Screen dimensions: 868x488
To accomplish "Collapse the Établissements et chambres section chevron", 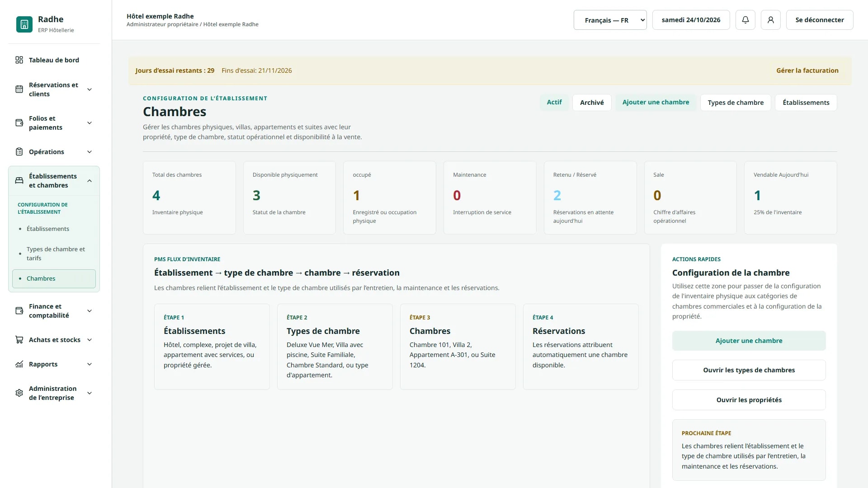I will click(90, 181).
